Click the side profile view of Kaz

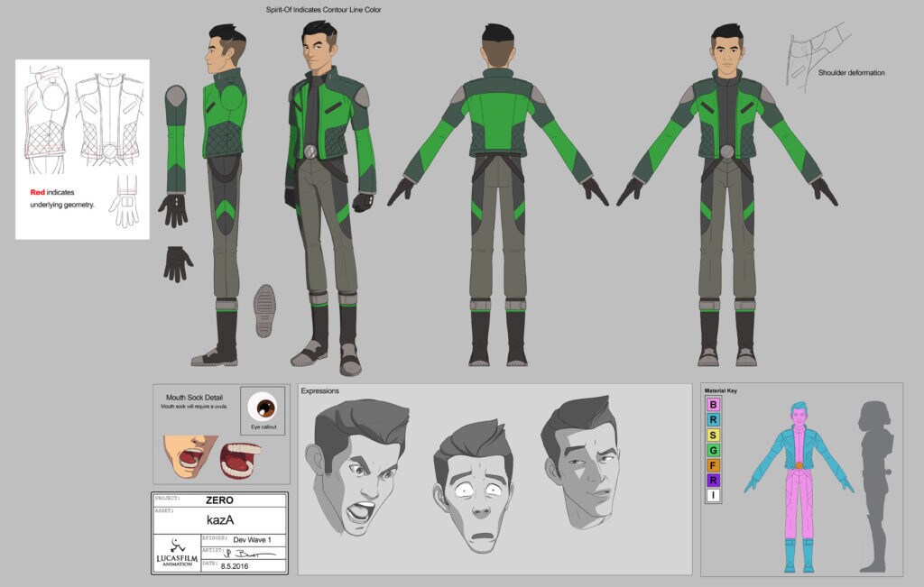[x=222, y=195]
